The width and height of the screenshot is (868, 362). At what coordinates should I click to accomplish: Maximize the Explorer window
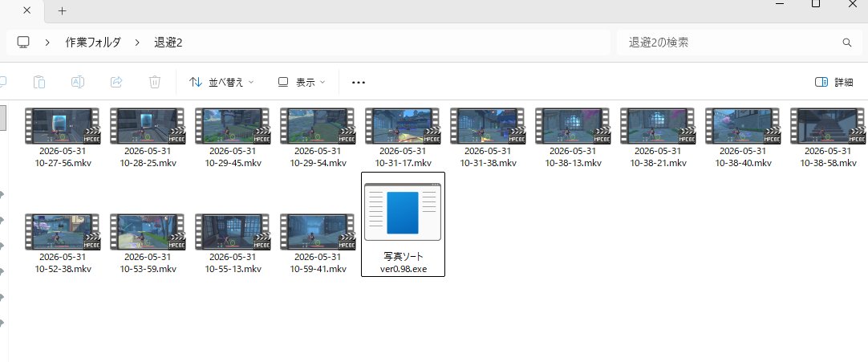click(x=815, y=4)
